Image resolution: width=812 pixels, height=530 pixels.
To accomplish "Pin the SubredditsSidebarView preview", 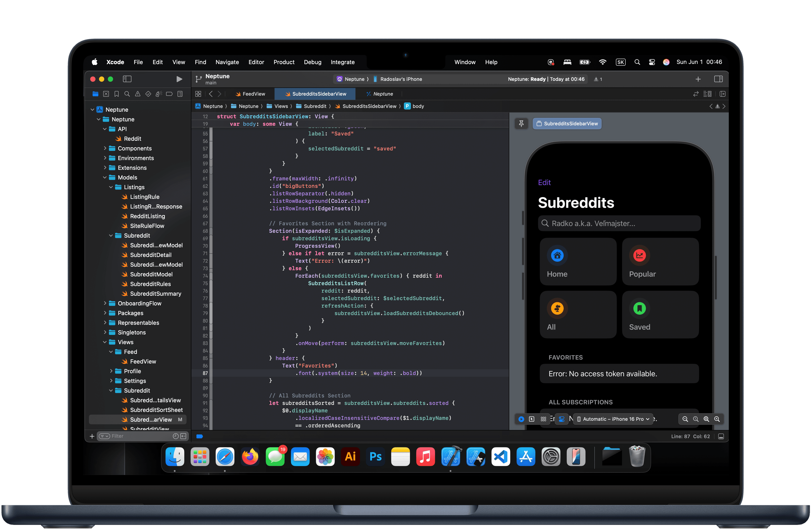I will coord(521,124).
